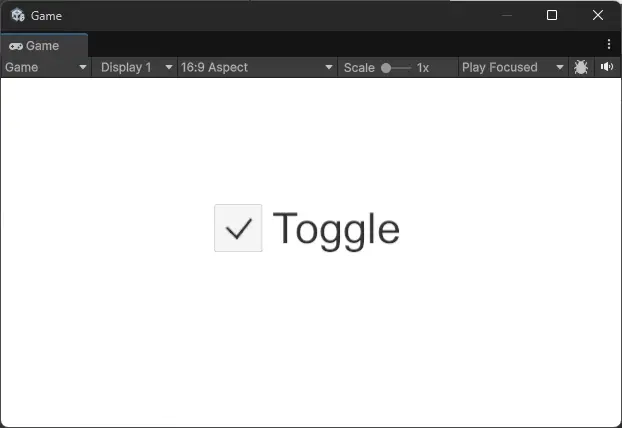The width and height of the screenshot is (622, 428).
Task: Open the 16:9 Aspect dropdown
Action: coord(257,67)
